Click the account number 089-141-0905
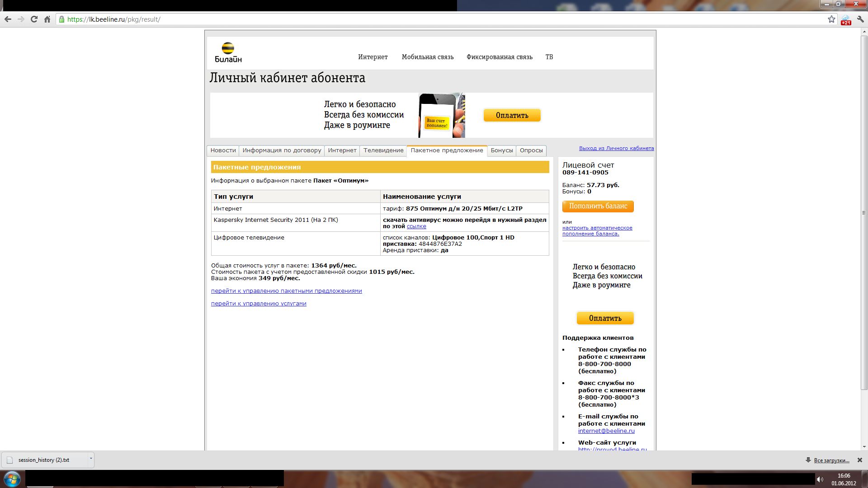This screenshot has height=488, width=868. (585, 173)
